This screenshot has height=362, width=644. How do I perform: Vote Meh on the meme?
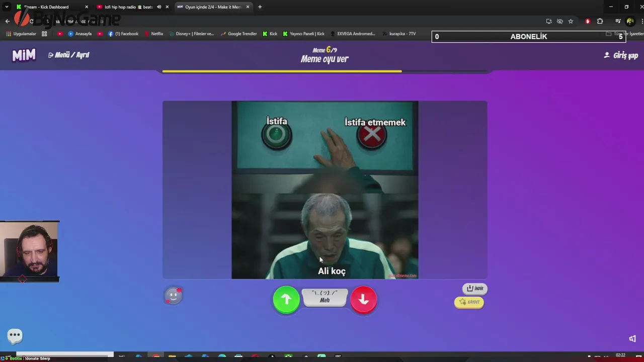pos(325,297)
